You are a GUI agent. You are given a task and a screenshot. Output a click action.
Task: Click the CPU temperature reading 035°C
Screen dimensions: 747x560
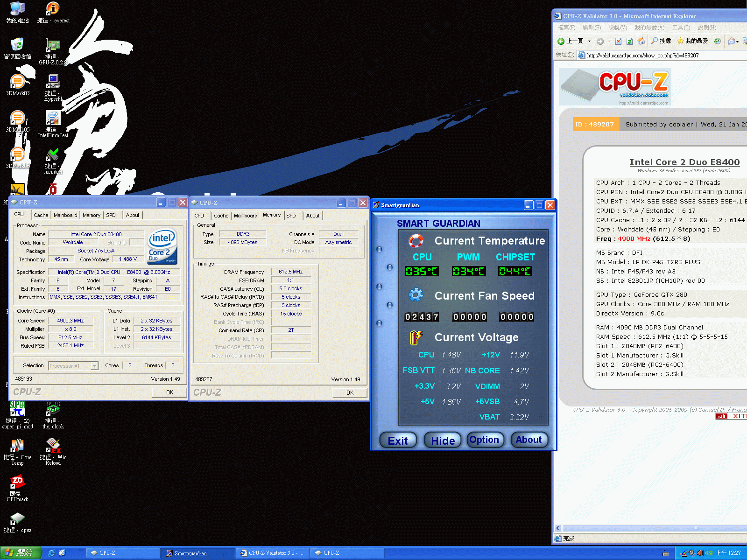422,271
